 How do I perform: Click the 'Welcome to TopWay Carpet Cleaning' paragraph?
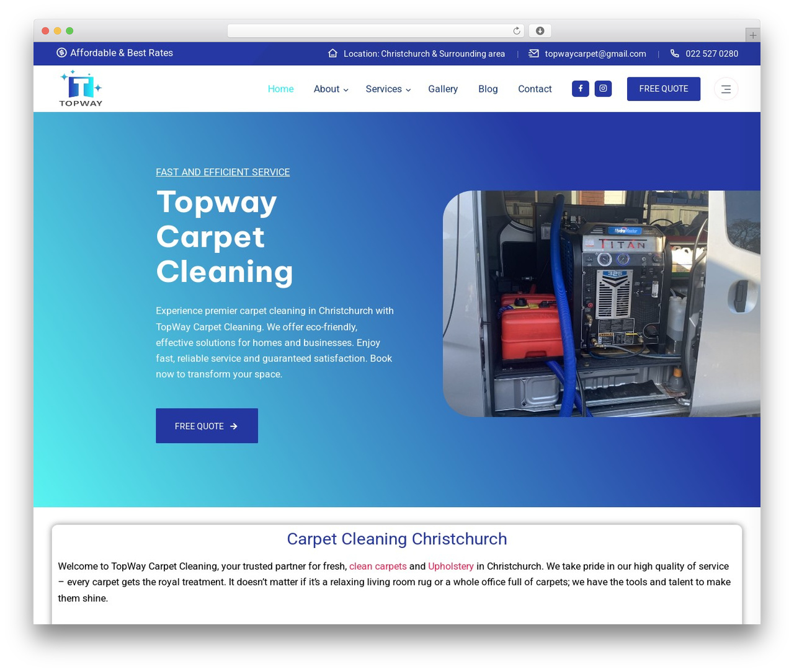(395, 582)
